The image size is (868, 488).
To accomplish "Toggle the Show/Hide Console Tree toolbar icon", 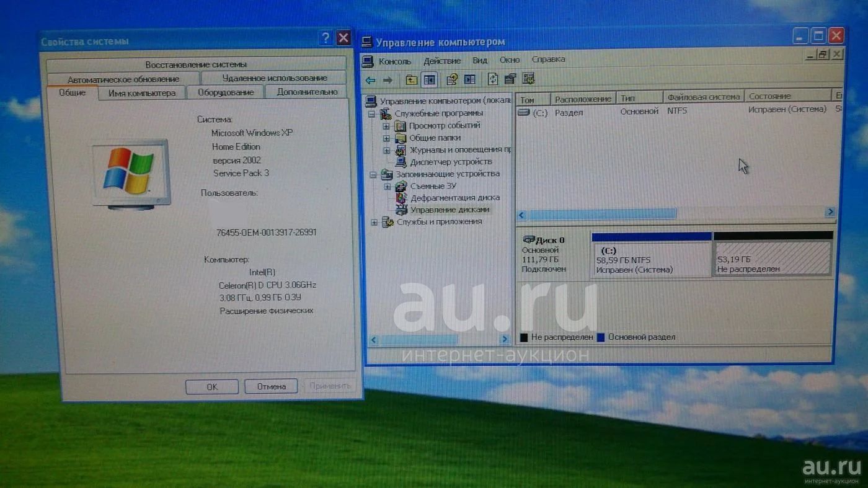I will tap(429, 79).
